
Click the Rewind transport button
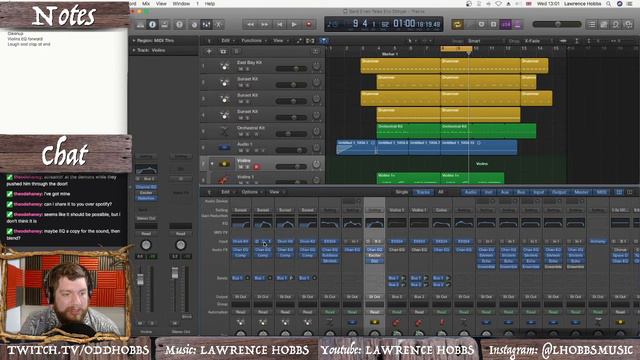tap(250, 24)
